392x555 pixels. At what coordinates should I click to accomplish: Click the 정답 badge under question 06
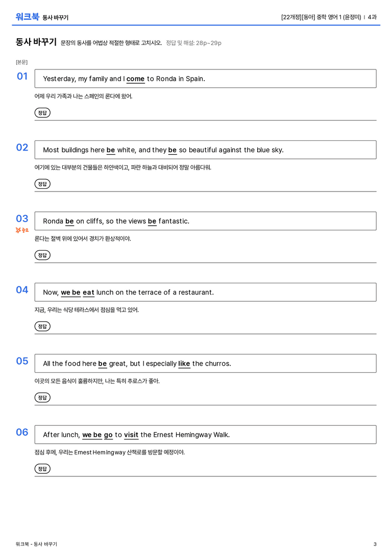(42, 468)
